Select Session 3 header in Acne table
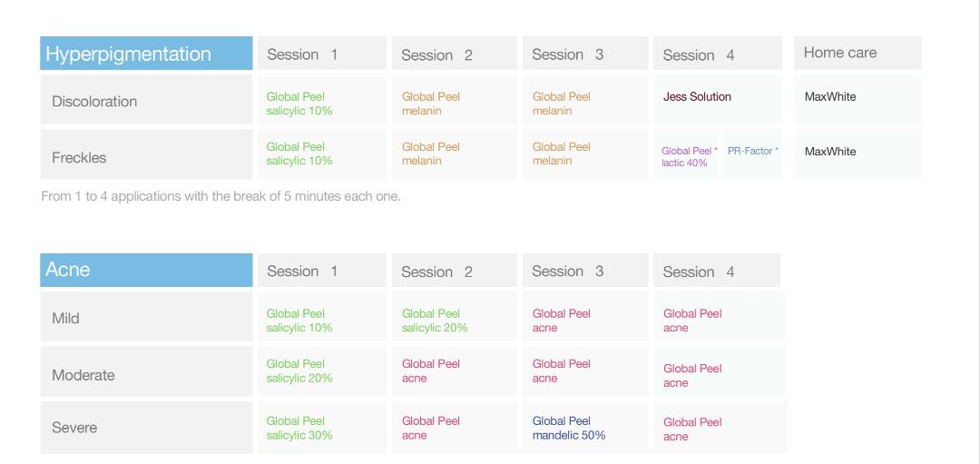 [x=584, y=271]
